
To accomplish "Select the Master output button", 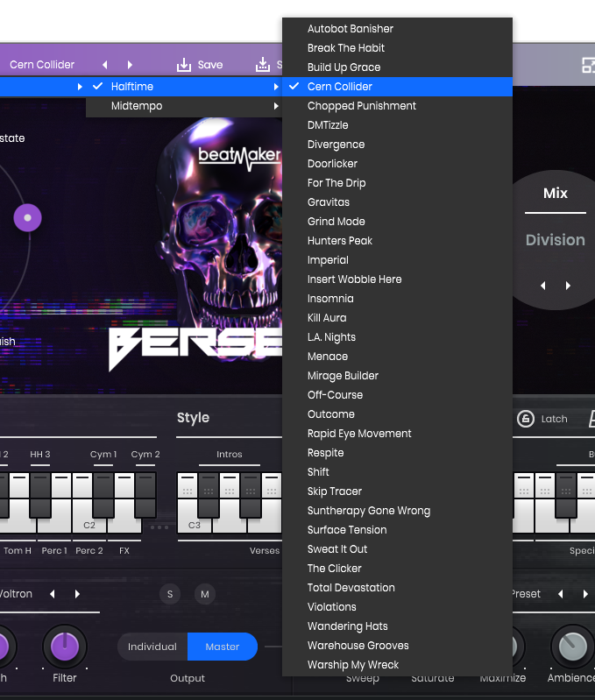I will pos(223,647).
